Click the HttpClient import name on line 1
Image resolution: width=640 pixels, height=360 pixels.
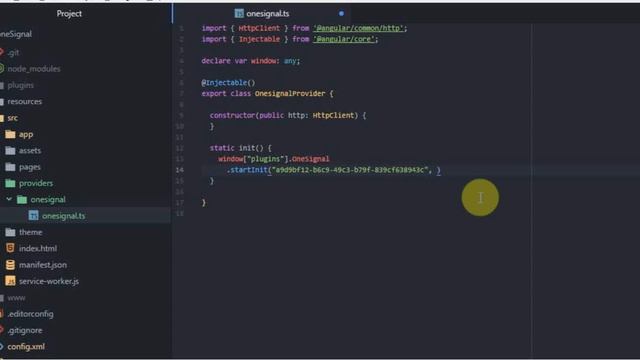click(259, 28)
